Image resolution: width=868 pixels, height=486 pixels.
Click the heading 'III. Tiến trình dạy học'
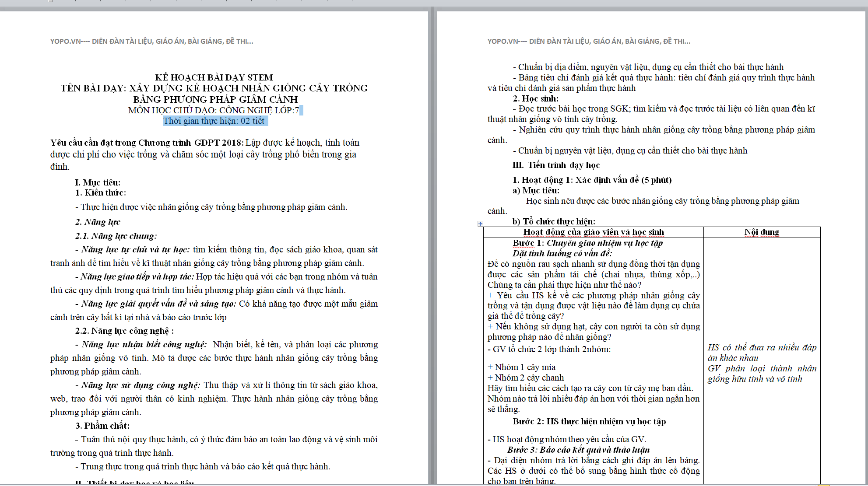point(556,165)
